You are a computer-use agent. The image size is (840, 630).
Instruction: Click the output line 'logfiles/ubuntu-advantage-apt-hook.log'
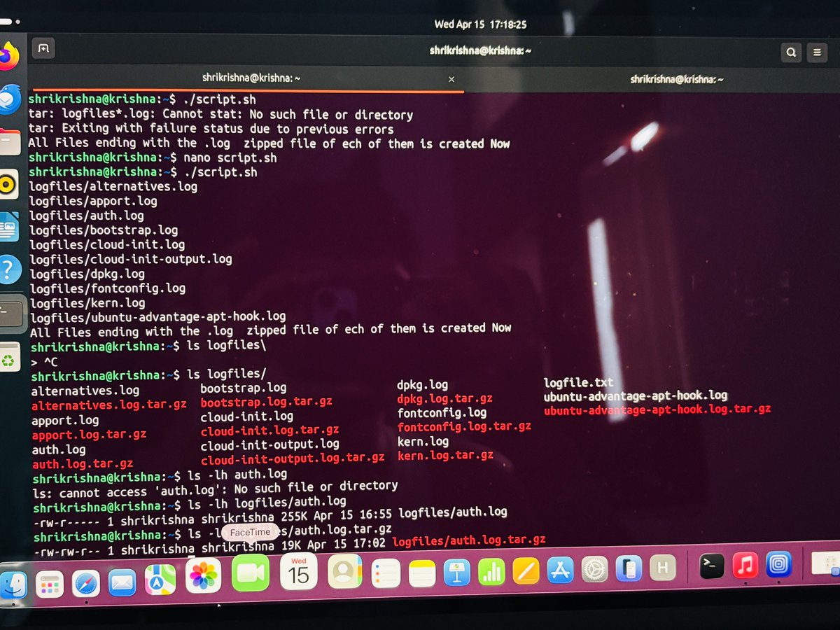(x=157, y=317)
